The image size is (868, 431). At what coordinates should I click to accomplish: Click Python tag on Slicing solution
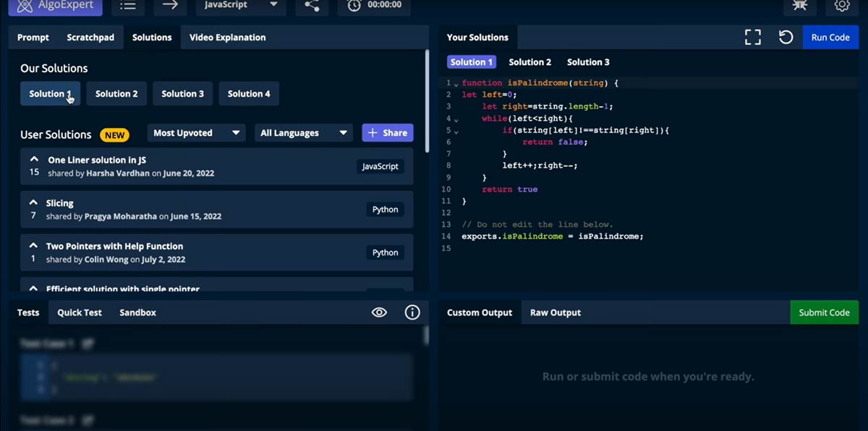(385, 210)
